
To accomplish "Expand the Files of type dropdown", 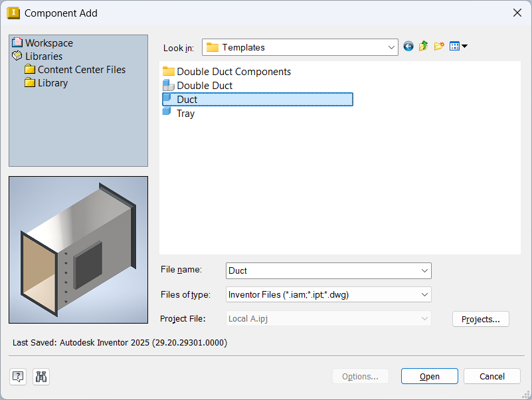I will (x=424, y=294).
